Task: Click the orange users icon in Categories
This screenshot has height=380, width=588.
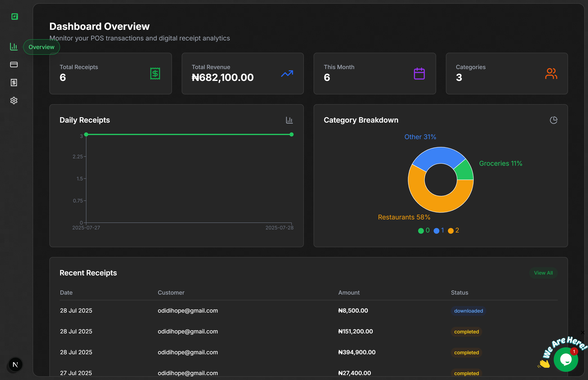Action: pyautogui.click(x=551, y=74)
